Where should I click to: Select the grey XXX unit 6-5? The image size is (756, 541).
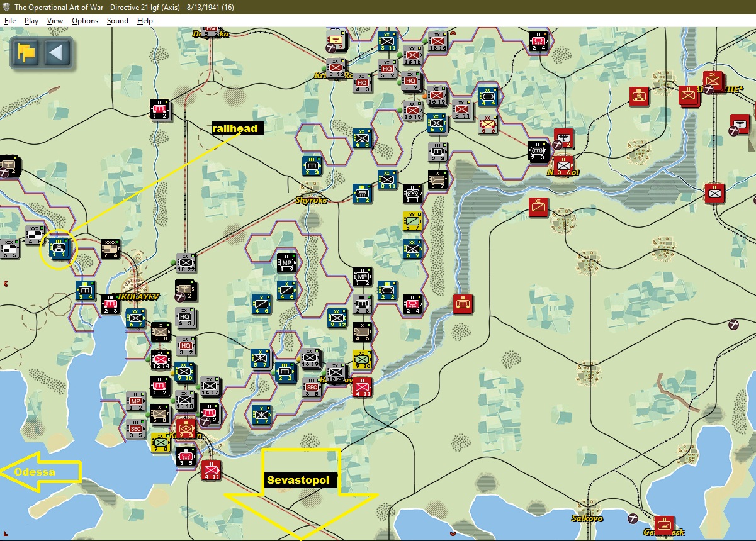coord(9,248)
